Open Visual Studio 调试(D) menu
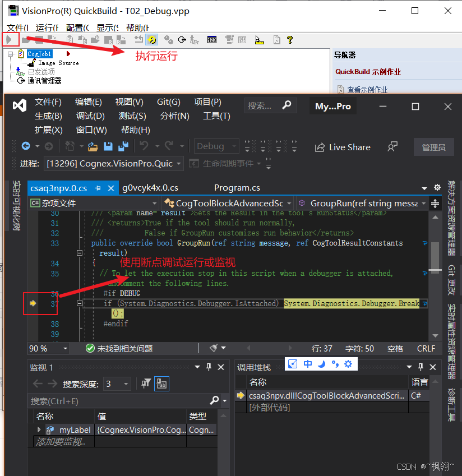The image size is (462, 476). (x=90, y=116)
